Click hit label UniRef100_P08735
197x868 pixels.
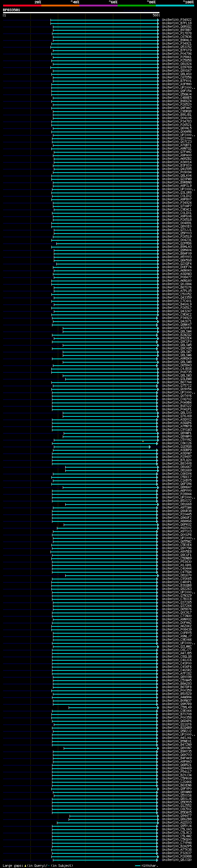pos(176,372)
